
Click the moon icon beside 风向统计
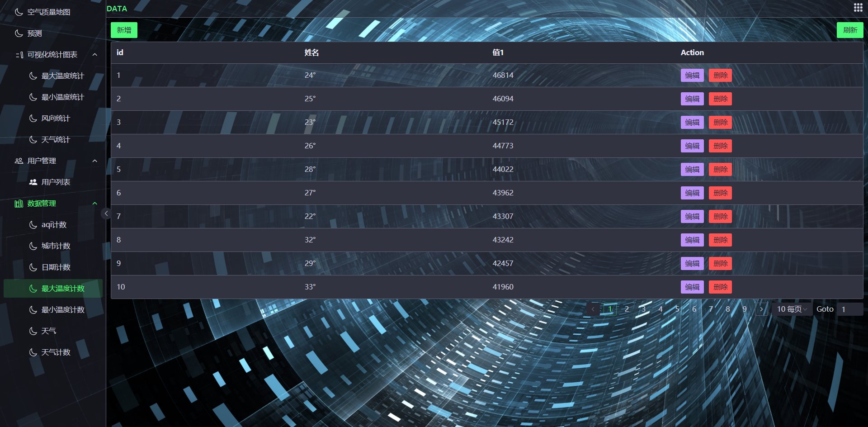[33, 118]
